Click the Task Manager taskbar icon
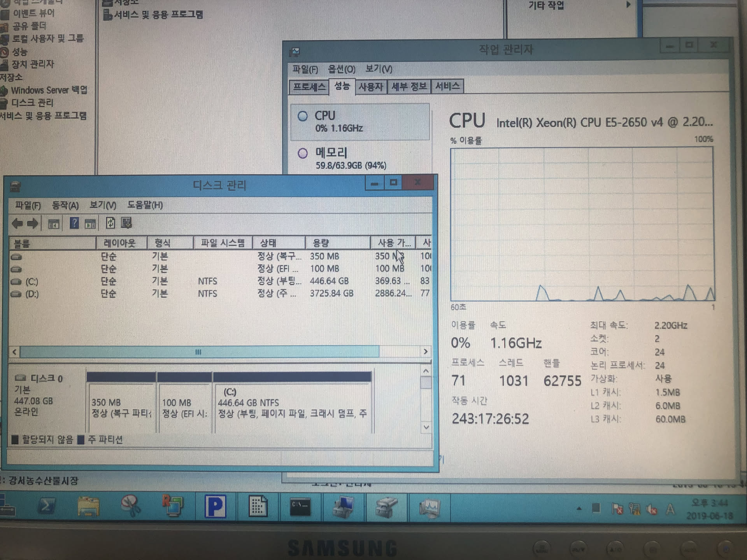 [x=429, y=507]
